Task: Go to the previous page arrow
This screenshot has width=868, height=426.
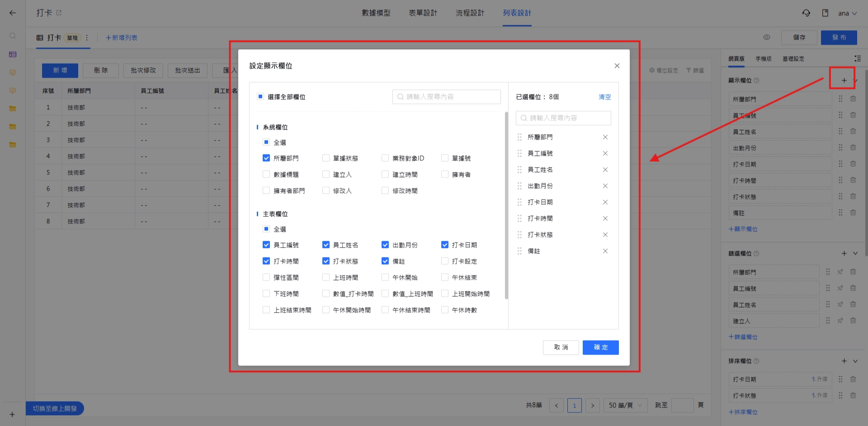Action: click(557, 405)
